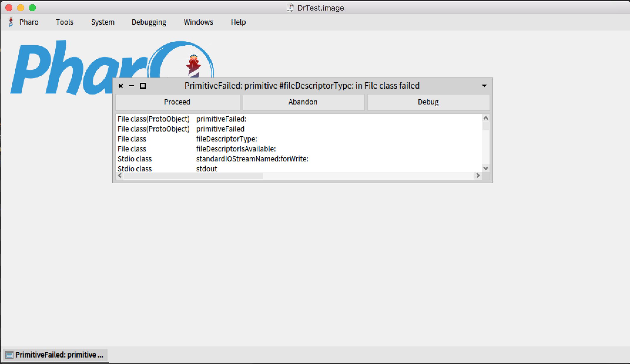Click the Debug button
The image size is (630, 364).
click(428, 102)
